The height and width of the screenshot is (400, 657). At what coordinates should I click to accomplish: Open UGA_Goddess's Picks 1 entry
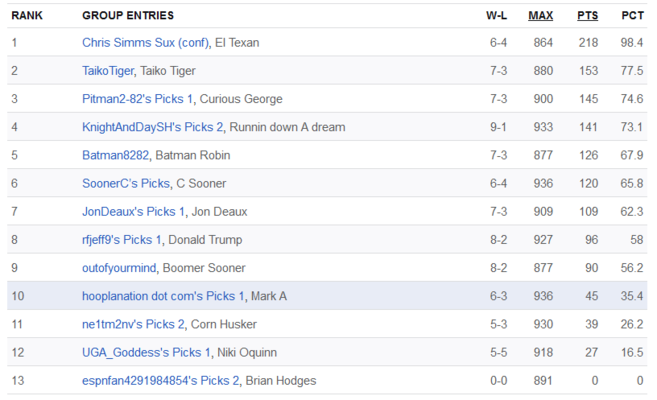coord(146,352)
